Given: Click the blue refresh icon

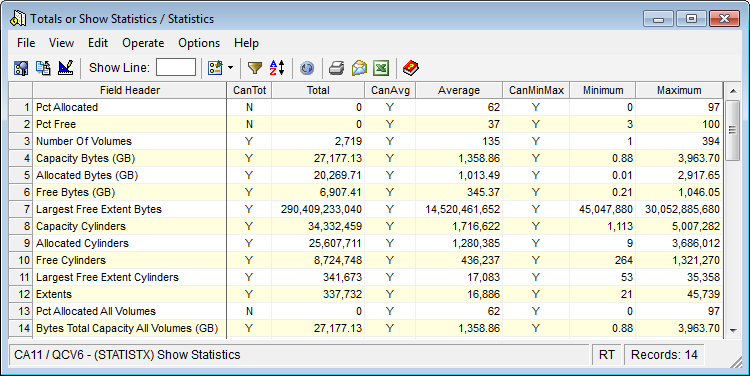Looking at the screenshot, I should pos(307,68).
